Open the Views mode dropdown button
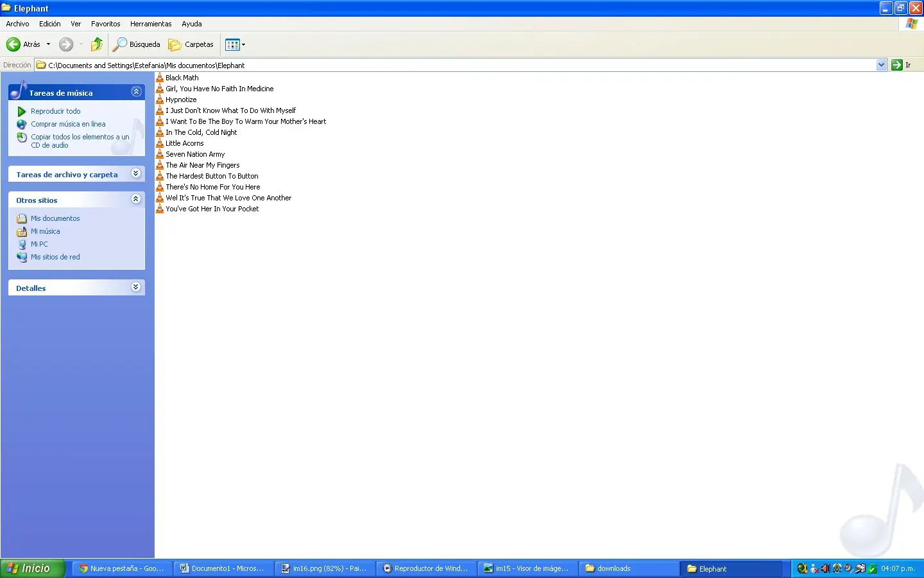This screenshot has width=924, height=578. 235,44
